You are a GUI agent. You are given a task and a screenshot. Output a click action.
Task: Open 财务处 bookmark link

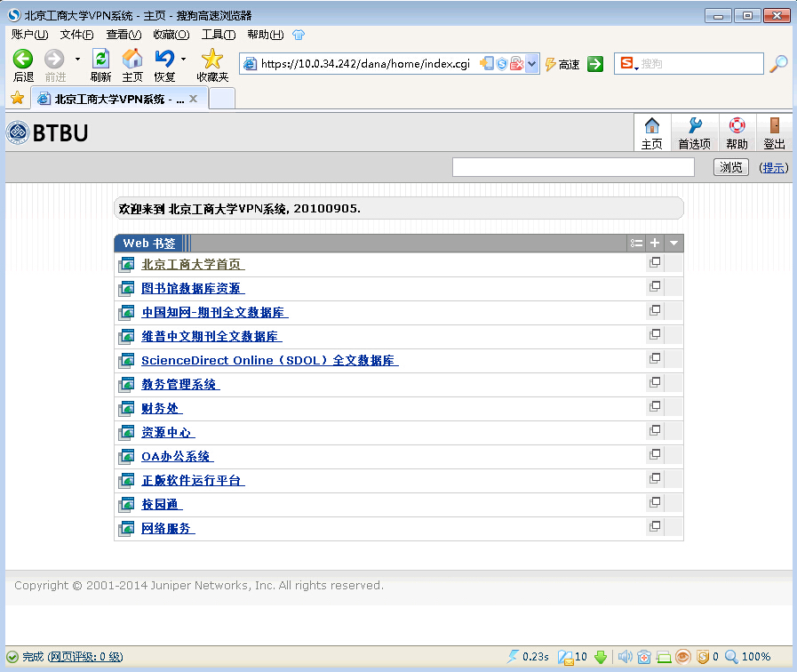click(x=162, y=408)
